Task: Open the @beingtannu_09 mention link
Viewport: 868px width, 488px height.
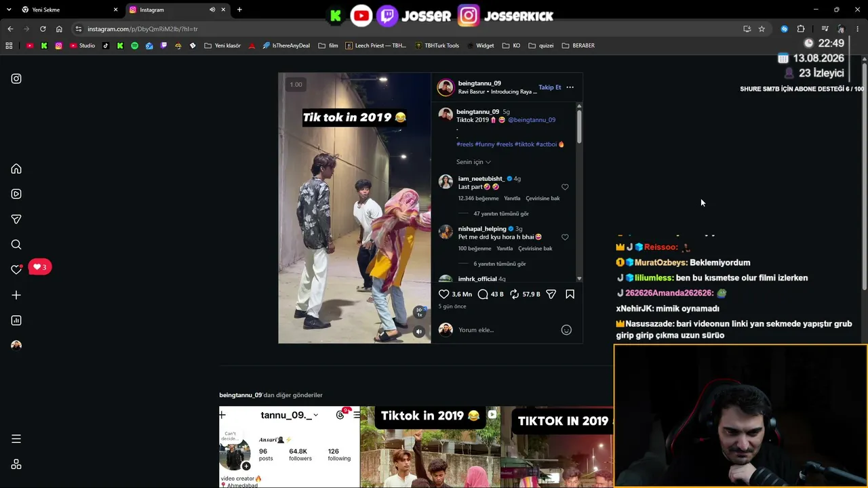Action: pyautogui.click(x=532, y=120)
